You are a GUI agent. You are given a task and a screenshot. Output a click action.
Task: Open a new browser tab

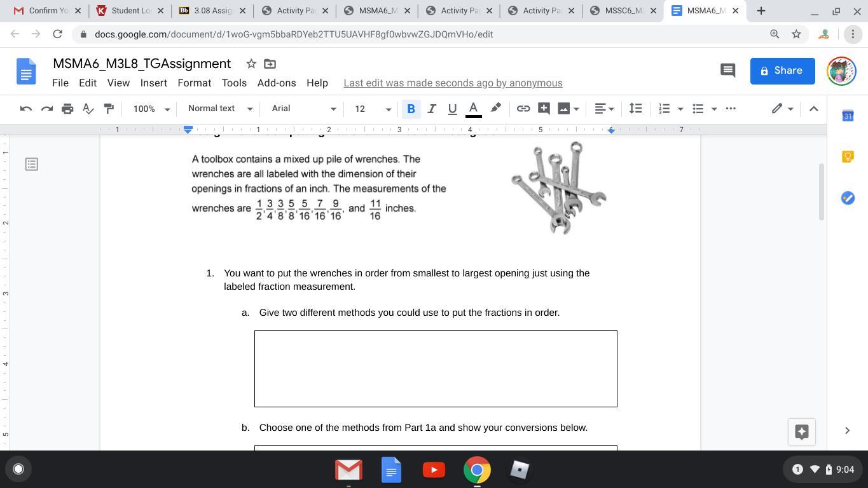(761, 11)
